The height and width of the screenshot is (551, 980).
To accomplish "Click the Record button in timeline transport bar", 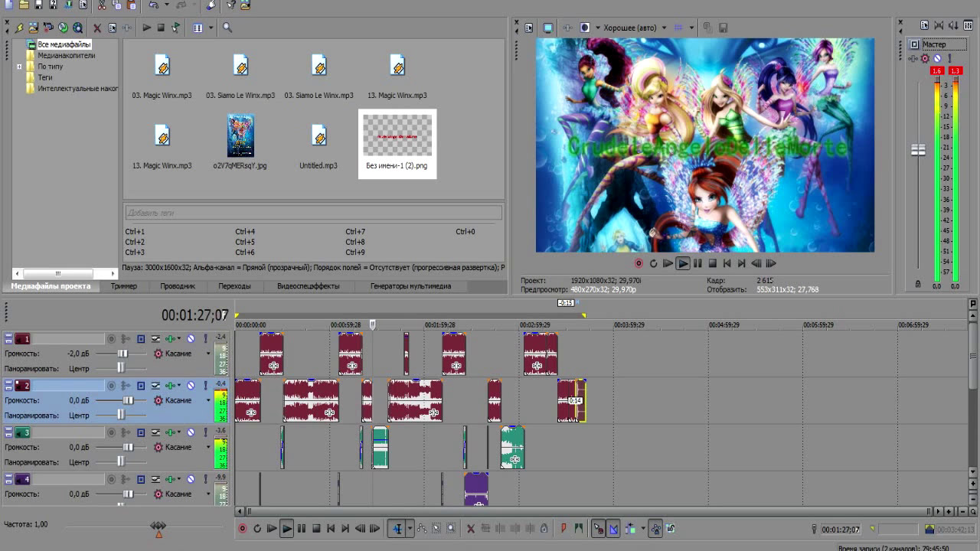I will [x=243, y=528].
